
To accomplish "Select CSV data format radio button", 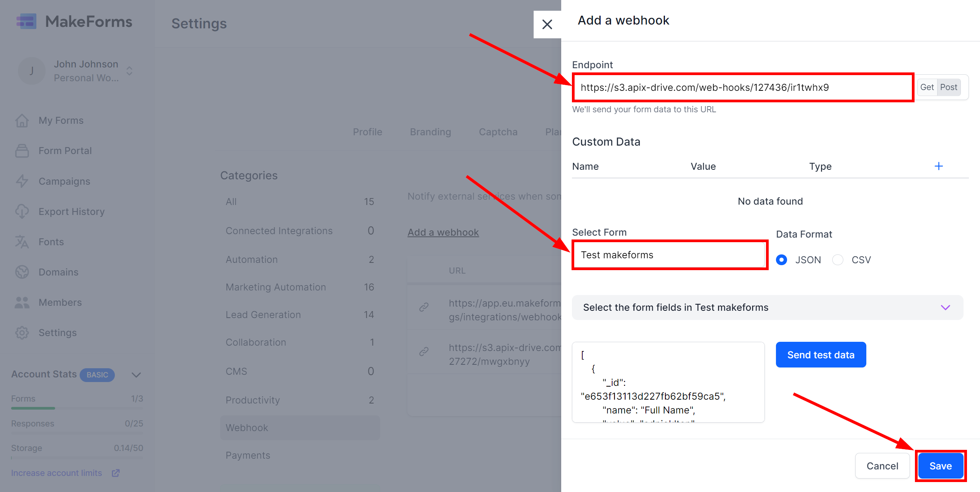I will (x=839, y=259).
